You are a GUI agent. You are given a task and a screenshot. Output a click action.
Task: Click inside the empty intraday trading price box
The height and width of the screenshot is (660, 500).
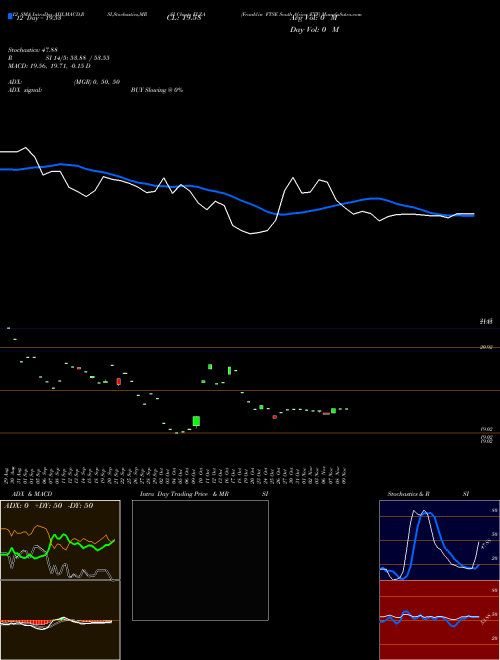(x=200, y=560)
